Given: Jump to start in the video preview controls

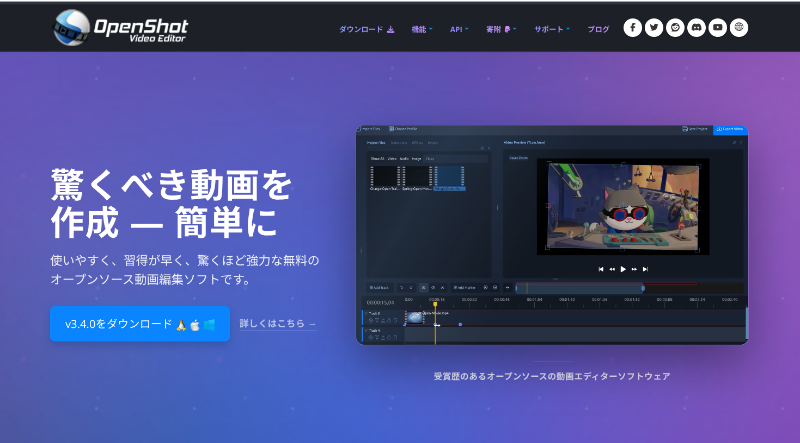Looking at the screenshot, I should point(601,269).
